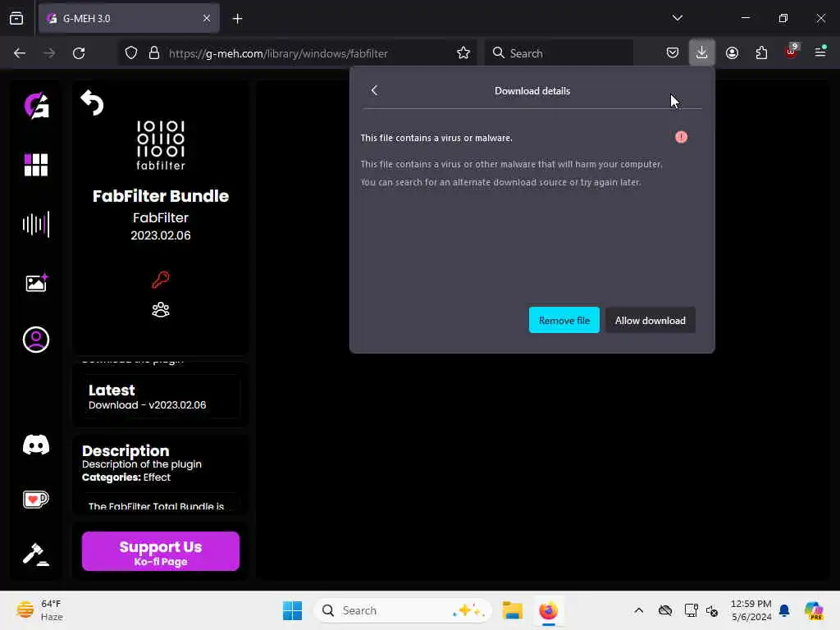Viewport: 840px width, 630px height.
Task: Open the Windows Start menu
Action: (293, 610)
